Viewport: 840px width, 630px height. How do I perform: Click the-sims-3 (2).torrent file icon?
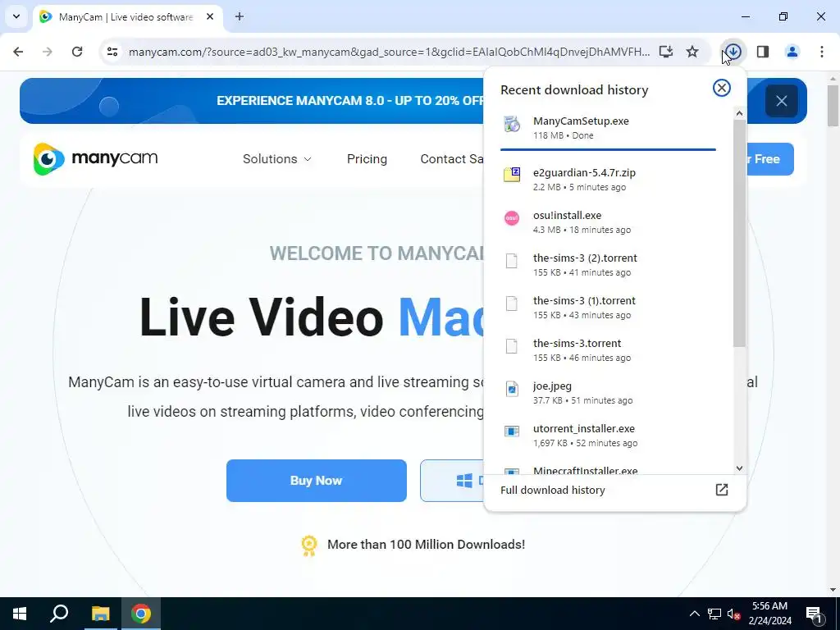pos(512,261)
